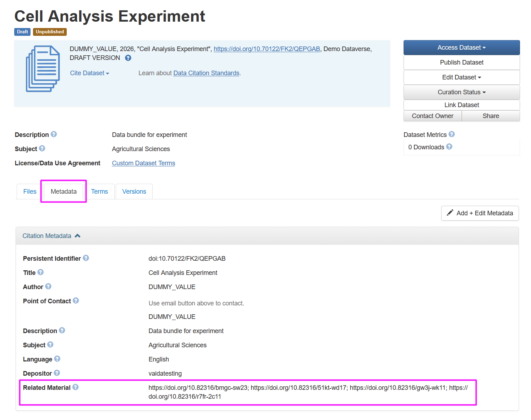Open the Custom Dataset Terms link
Screen dimensions: 531x420
tap(143, 163)
